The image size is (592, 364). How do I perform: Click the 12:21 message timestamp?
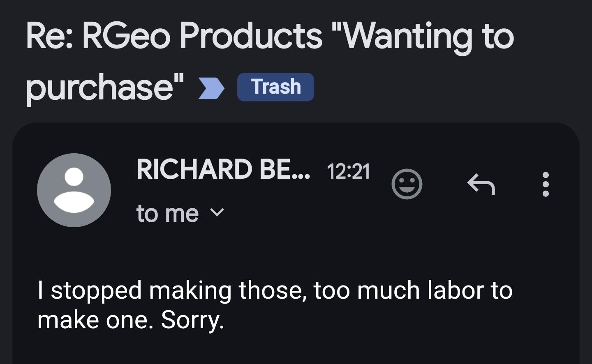click(x=349, y=171)
